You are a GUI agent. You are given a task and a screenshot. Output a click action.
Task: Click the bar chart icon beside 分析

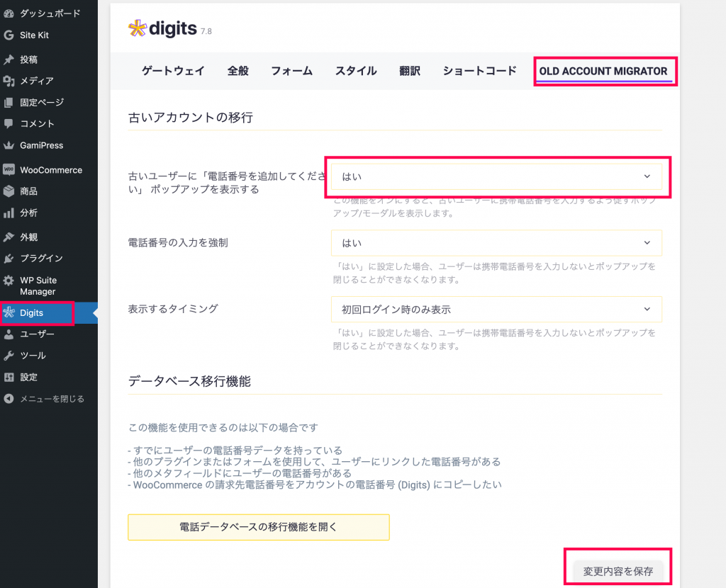[x=9, y=213]
